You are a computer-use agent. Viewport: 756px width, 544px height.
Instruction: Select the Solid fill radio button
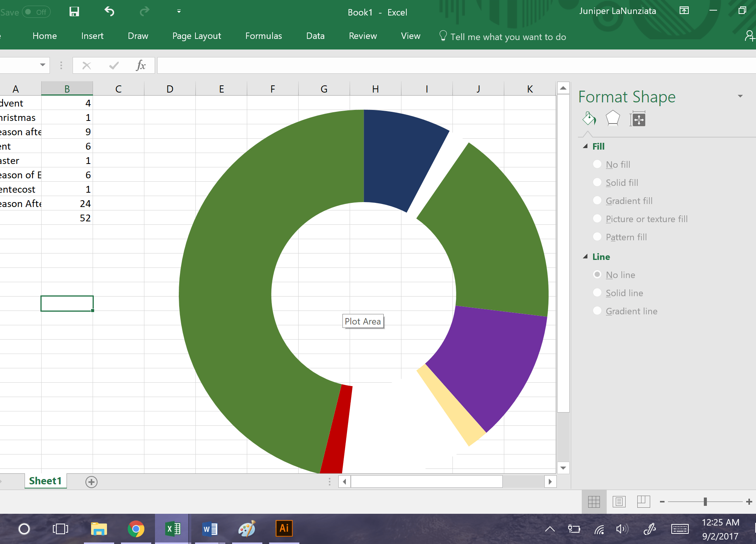597,182
